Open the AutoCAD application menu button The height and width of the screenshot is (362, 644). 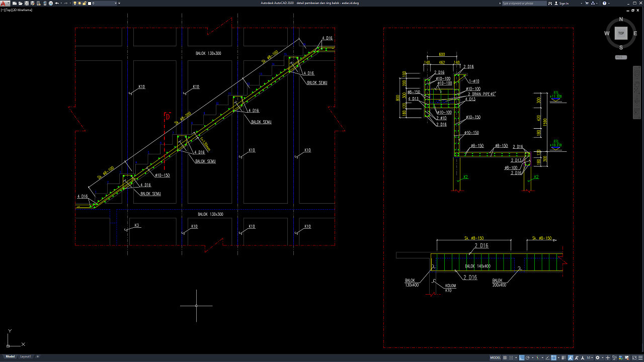(x=5, y=3)
